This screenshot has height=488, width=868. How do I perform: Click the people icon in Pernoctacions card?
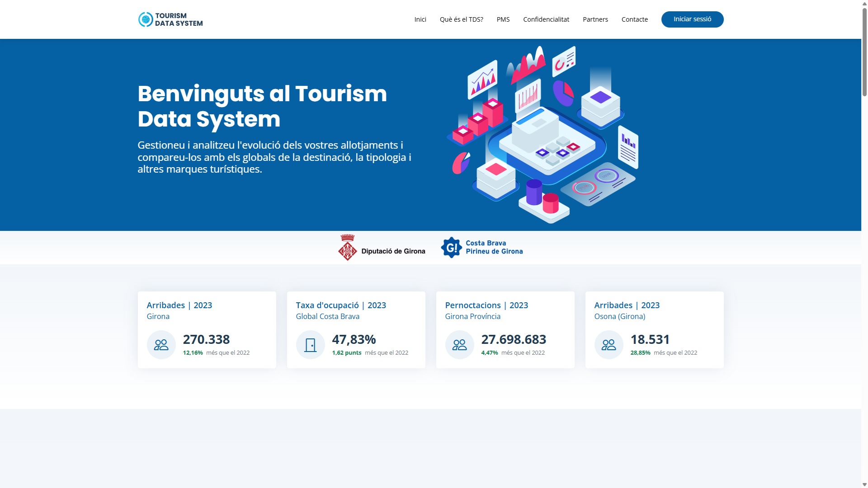[x=459, y=345]
